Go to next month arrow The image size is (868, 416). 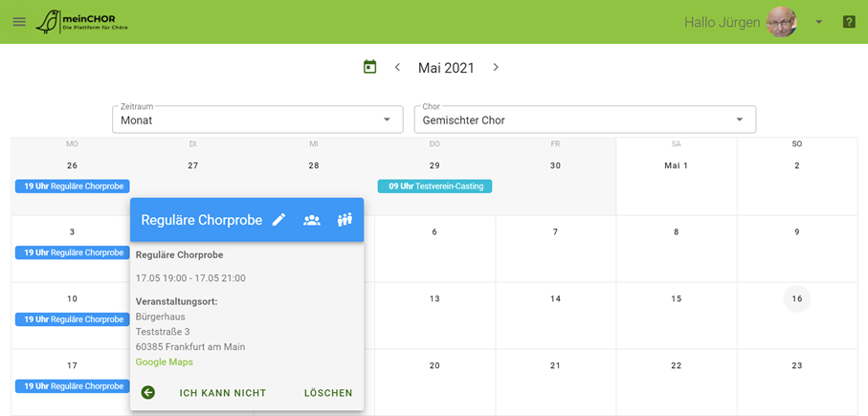coord(496,68)
